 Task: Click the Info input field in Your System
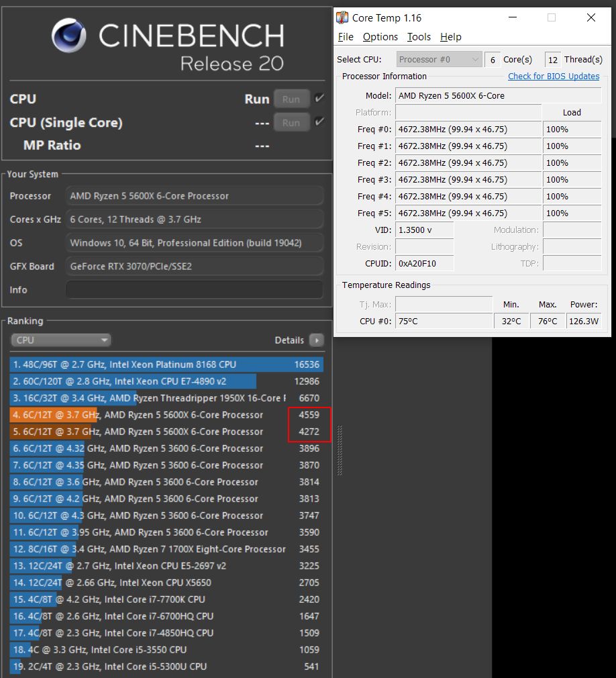[195, 290]
